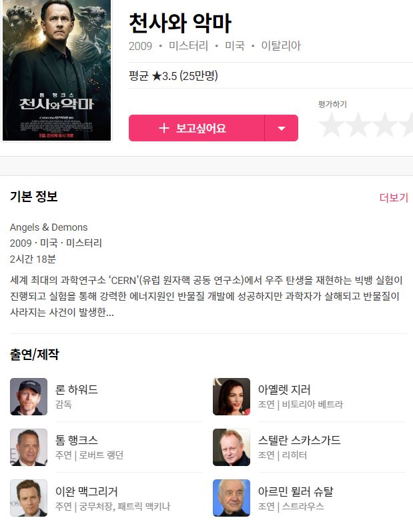Image resolution: width=413 pixels, height=532 pixels.
Task: Open Armin Mueller-Stahl's profile photo
Action: tap(232, 498)
